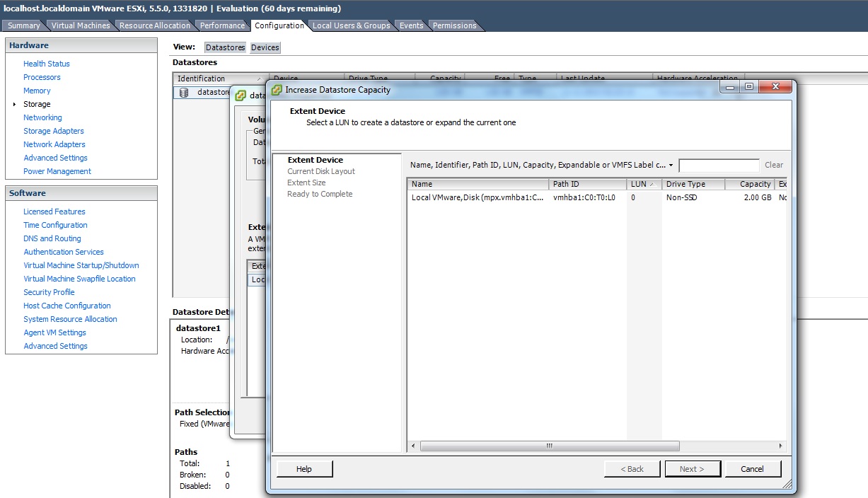Select Extent Device wizard step
This screenshot has height=498, width=868.
click(316, 160)
